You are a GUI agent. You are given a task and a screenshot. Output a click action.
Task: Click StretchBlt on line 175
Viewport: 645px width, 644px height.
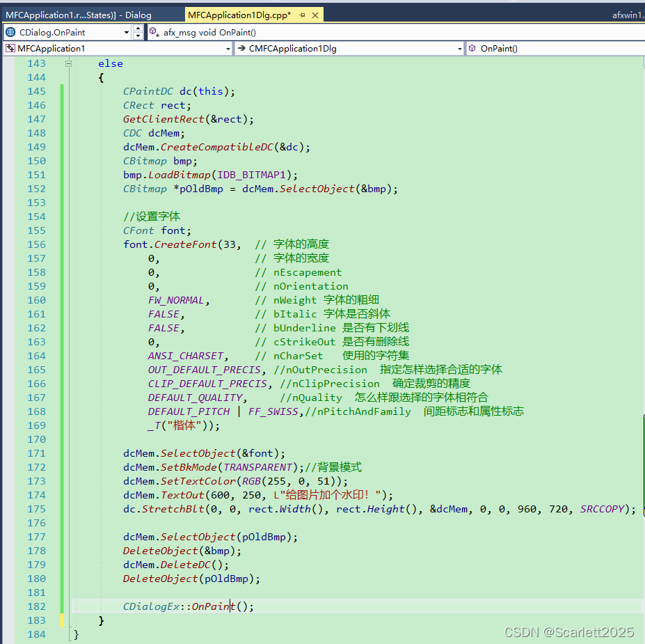[x=173, y=510]
